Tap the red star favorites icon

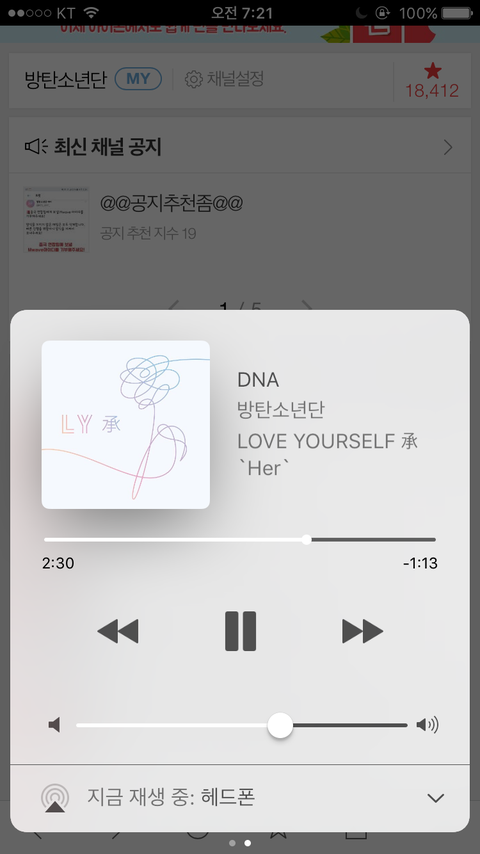click(433, 70)
